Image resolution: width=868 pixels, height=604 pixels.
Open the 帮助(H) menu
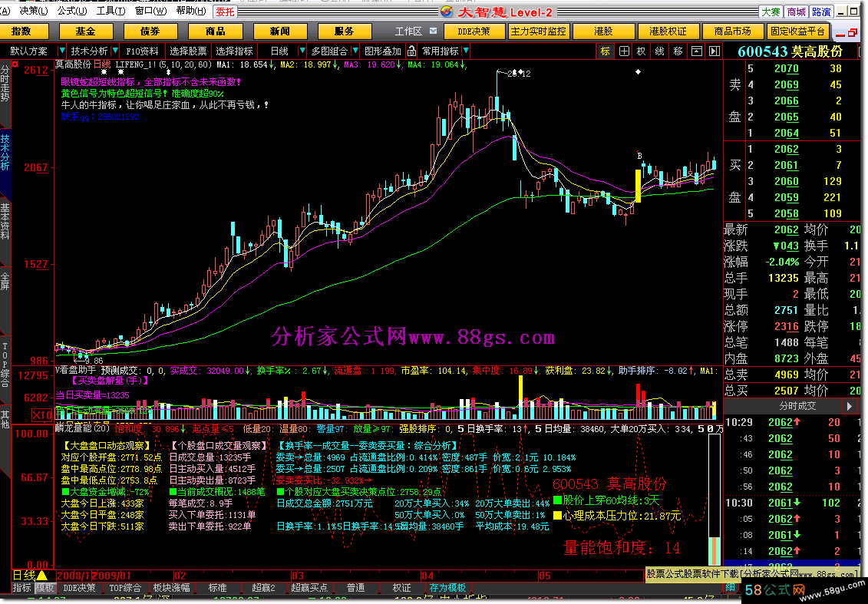point(191,11)
